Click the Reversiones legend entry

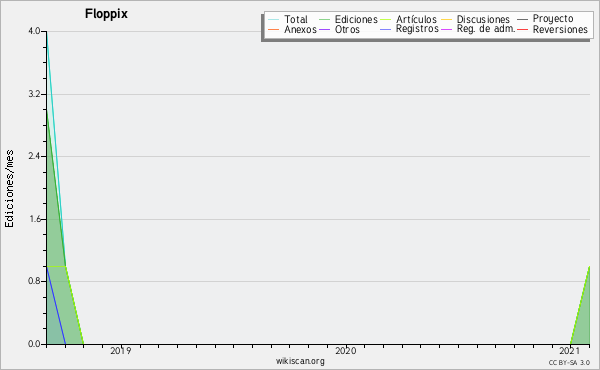(x=560, y=29)
